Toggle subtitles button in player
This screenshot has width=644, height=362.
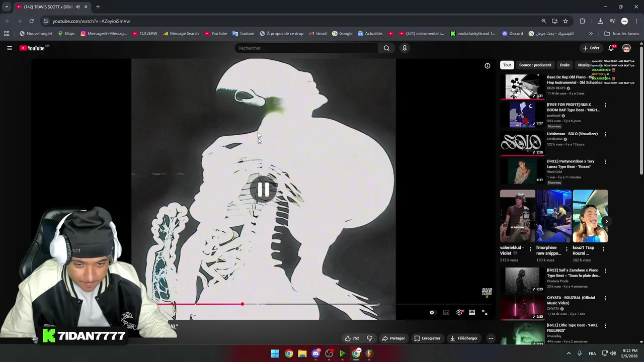pos(446,313)
